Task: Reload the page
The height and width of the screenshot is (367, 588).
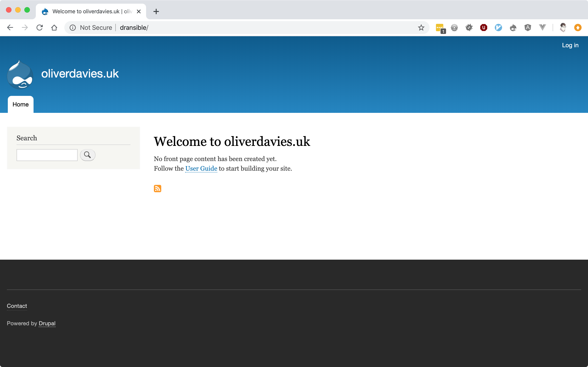Action: coord(40,28)
